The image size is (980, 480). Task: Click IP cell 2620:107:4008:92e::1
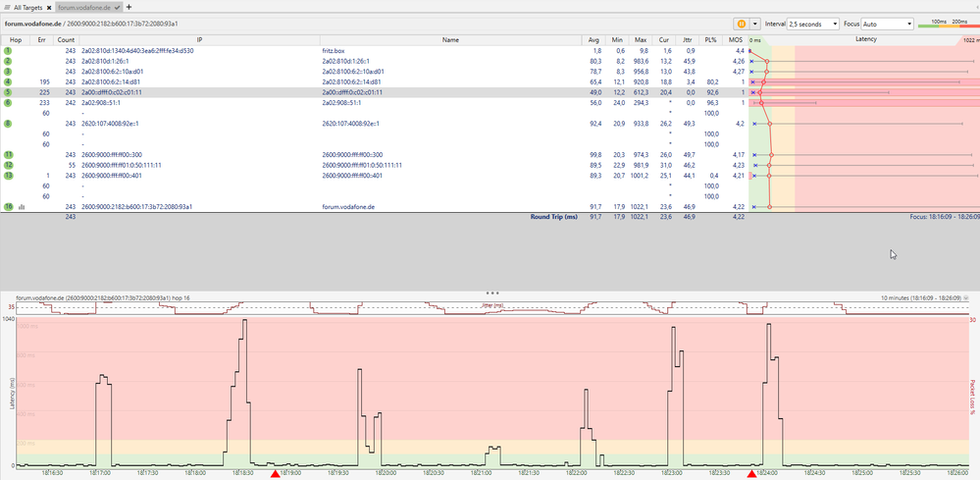point(110,124)
